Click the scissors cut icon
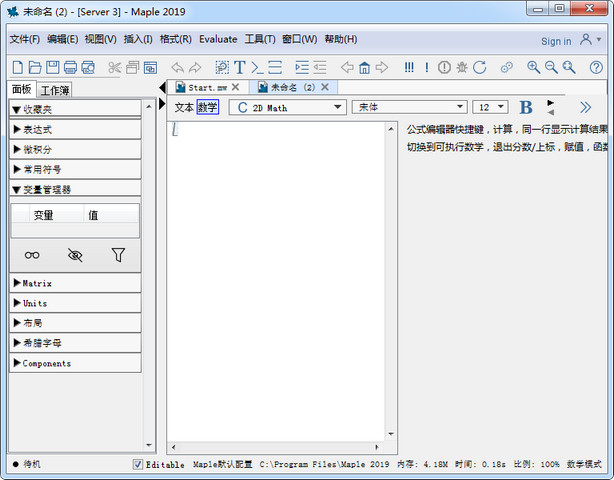614x480 pixels. (x=115, y=68)
